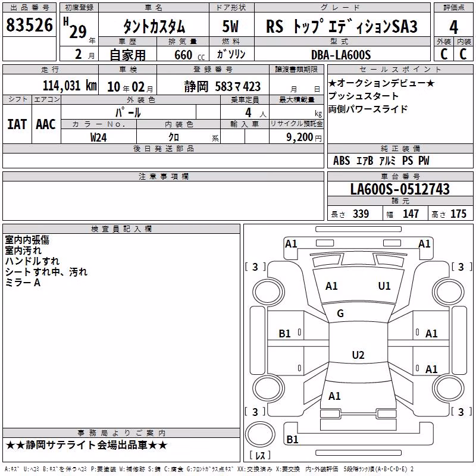
Task: Click the grade RS トップエディションSA3
Action: (x=342, y=26)
